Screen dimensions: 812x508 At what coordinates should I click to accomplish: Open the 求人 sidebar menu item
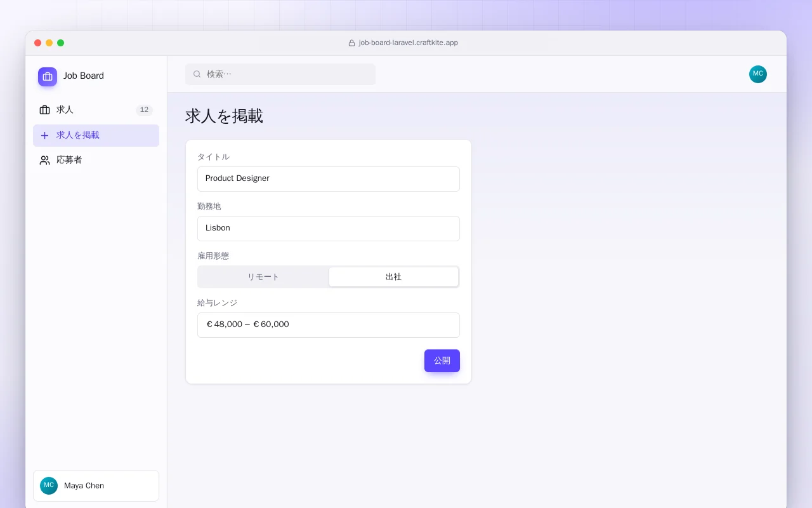coord(96,110)
